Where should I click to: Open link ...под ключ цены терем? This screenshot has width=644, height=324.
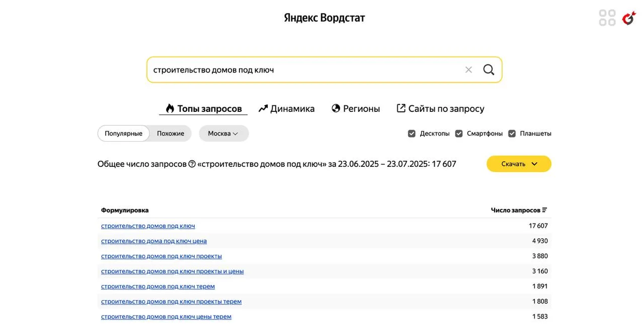tap(166, 316)
